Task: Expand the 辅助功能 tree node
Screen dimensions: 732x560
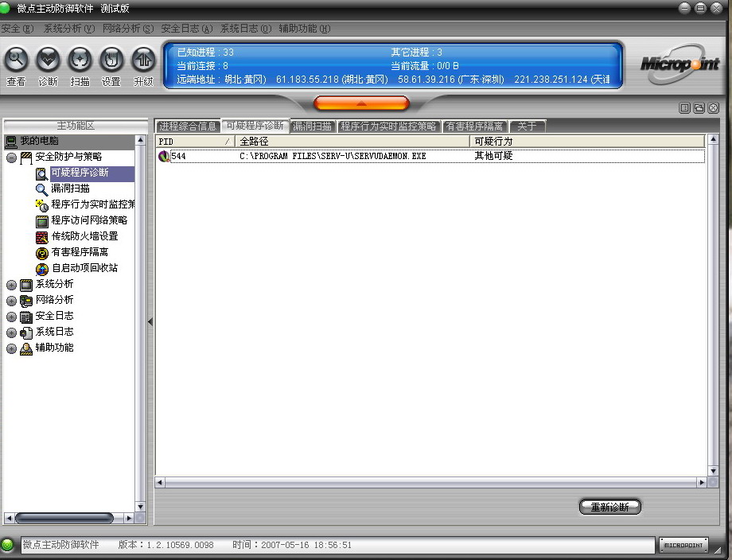Action: pos(12,348)
